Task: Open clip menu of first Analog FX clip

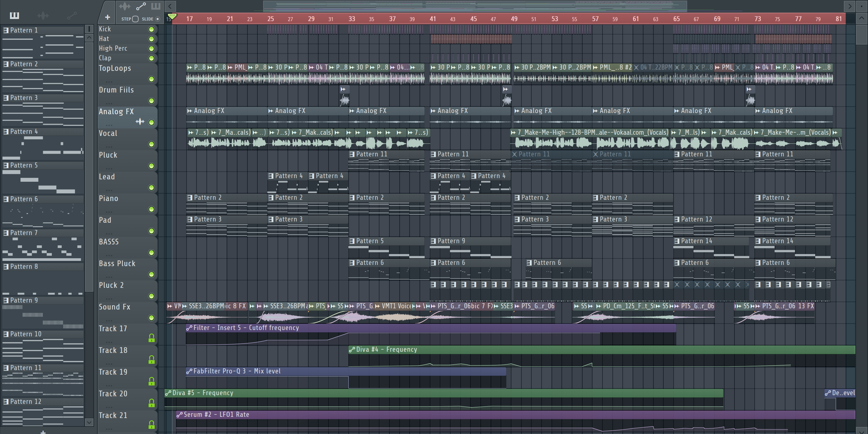Action: pyautogui.click(x=190, y=111)
